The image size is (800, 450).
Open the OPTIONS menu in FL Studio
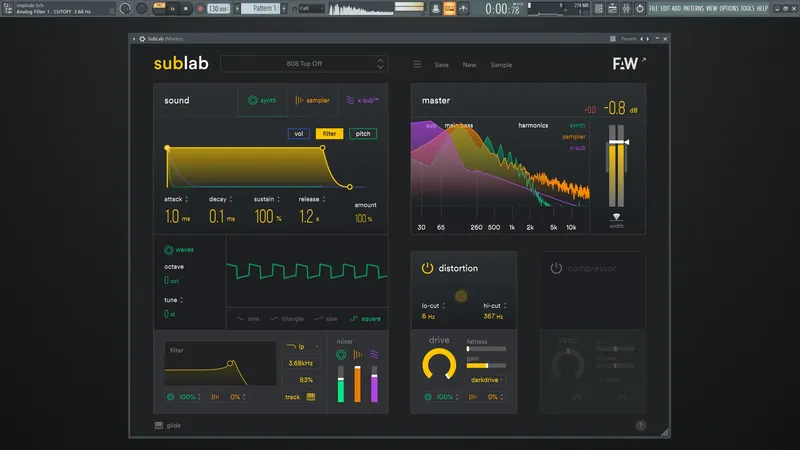[729, 8]
